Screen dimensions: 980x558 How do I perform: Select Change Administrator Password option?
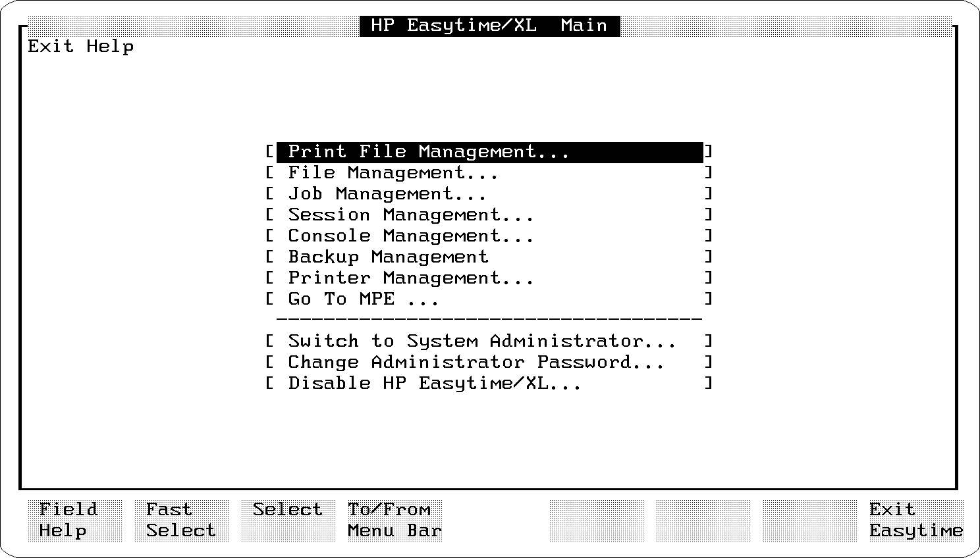click(476, 363)
